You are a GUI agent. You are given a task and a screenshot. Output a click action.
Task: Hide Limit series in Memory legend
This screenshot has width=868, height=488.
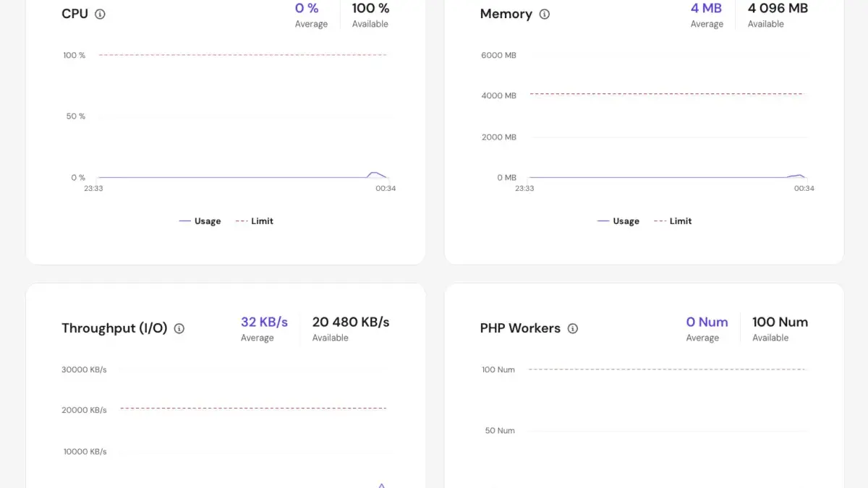[x=673, y=221]
